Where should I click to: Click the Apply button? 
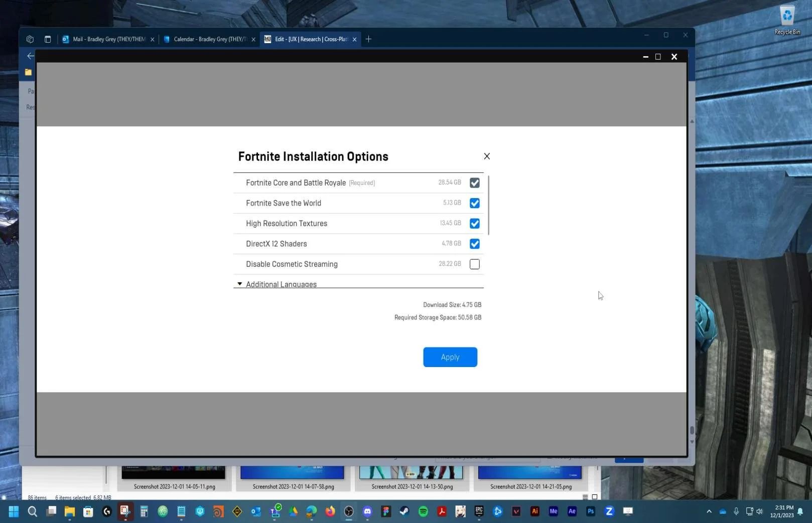coord(450,357)
